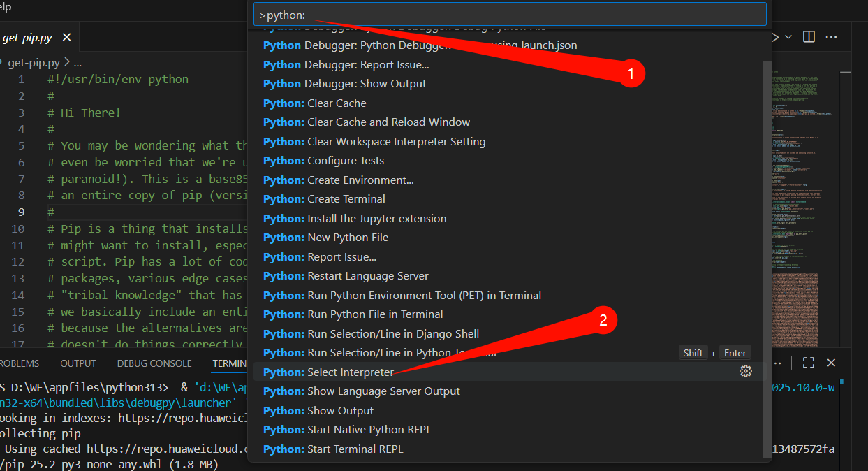Select Python: Report Issue... command
The height and width of the screenshot is (471, 868).
[x=510, y=256]
